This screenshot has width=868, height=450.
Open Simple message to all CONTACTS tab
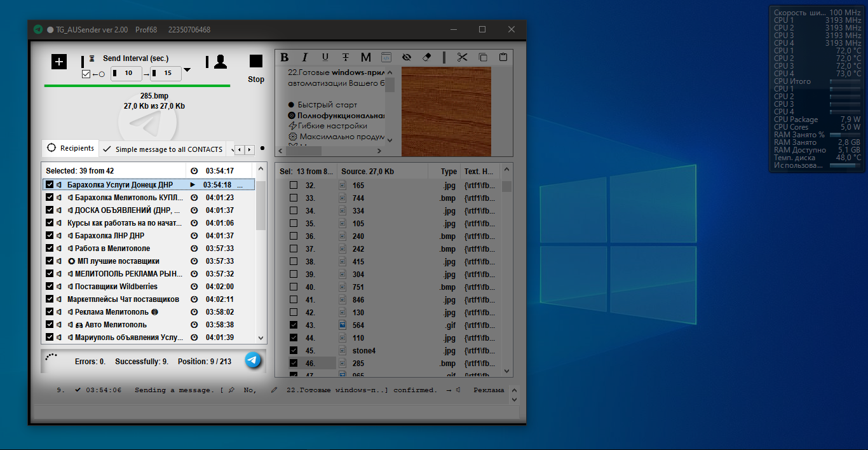[x=163, y=149]
